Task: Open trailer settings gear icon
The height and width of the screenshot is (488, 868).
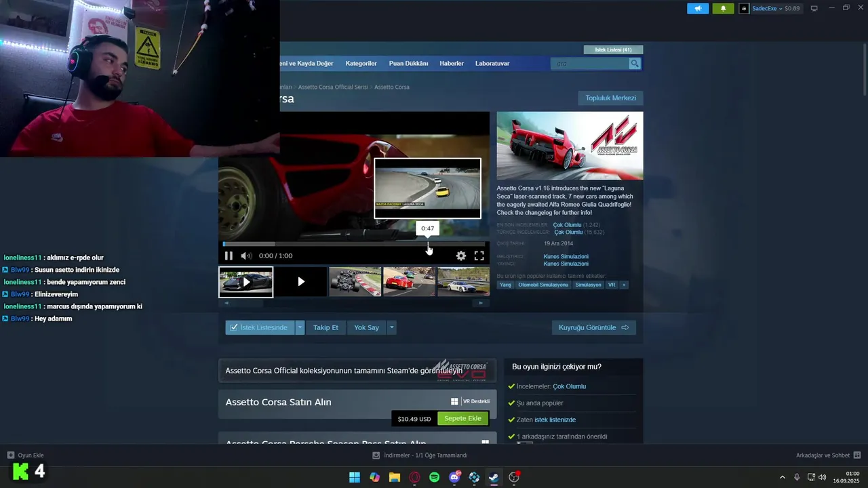Action: pyautogui.click(x=461, y=256)
